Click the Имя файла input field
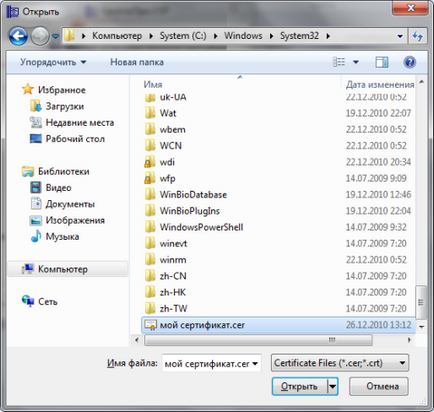434x412 pixels. pyautogui.click(x=211, y=363)
